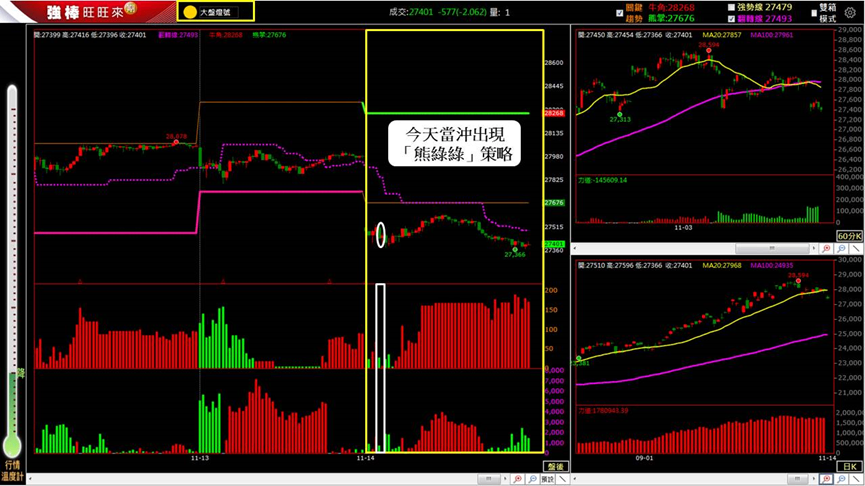Click 日K scrollbar left arrow
The width and height of the screenshot is (865, 486).
point(575,479)
